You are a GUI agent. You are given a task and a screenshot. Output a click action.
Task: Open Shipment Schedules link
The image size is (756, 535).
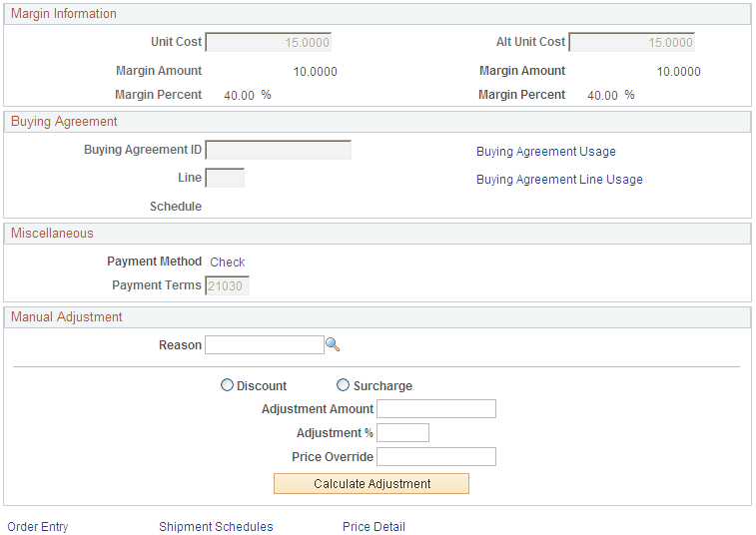pos(216,526)
